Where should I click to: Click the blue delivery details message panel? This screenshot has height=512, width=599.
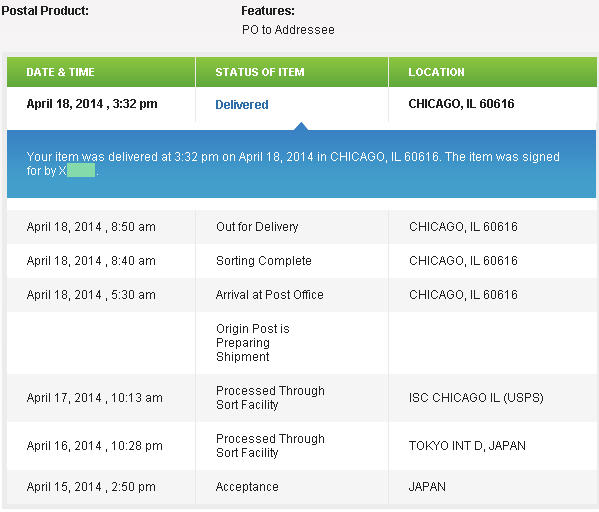(x=301, y=164)
